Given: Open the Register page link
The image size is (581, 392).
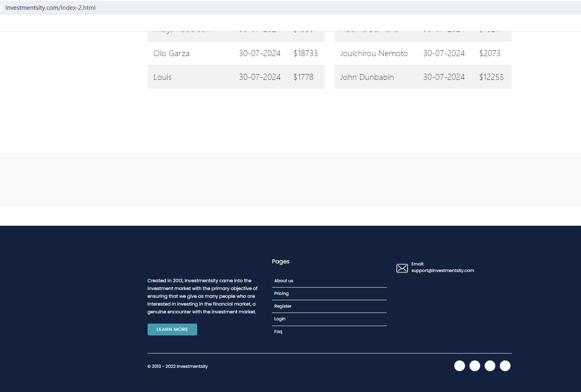Looking at the screenshot, I should point(283,306).
